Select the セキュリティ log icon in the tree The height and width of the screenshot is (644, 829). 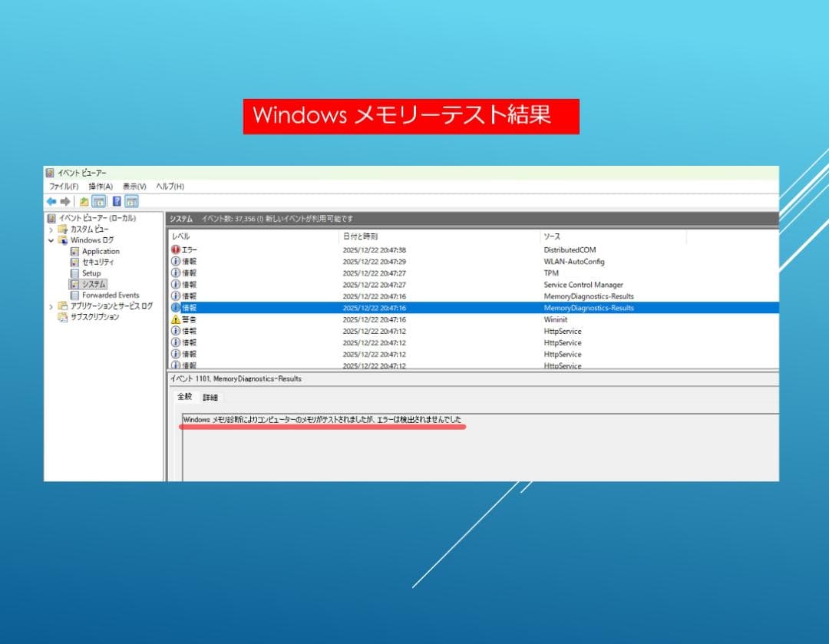pyautogui.click(x=75, y=262)
